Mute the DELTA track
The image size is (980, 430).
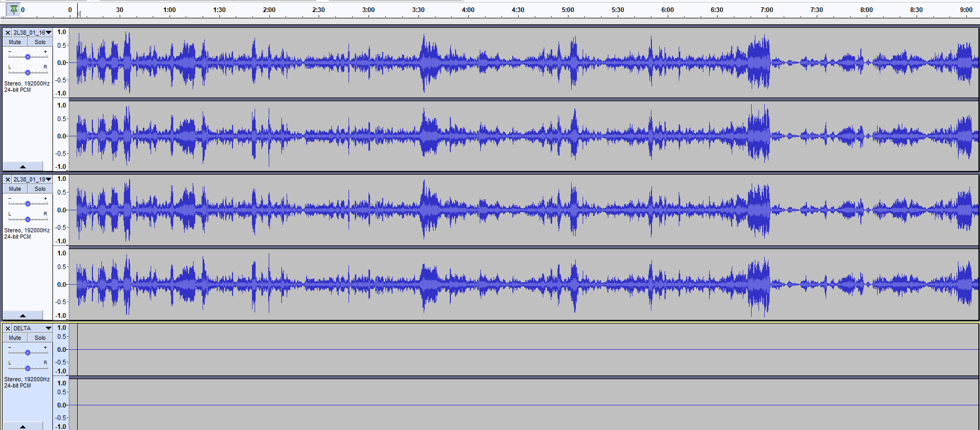[15, 338]
